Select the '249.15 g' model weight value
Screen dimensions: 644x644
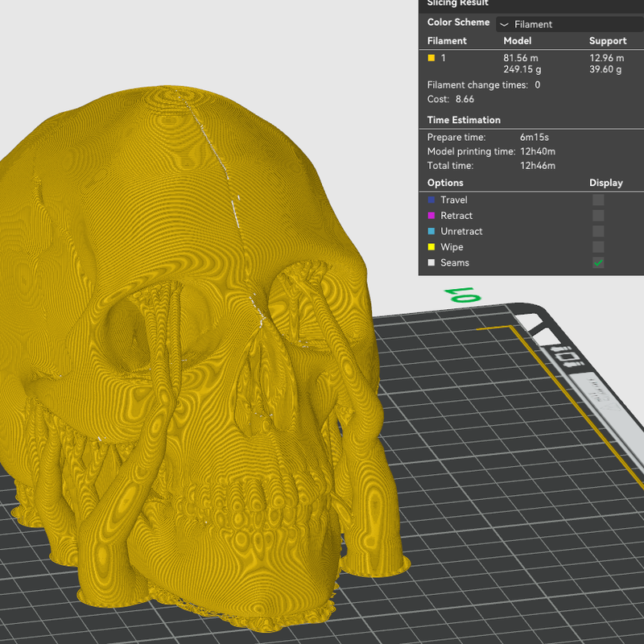pyautogui.click(x=522, y=69)
